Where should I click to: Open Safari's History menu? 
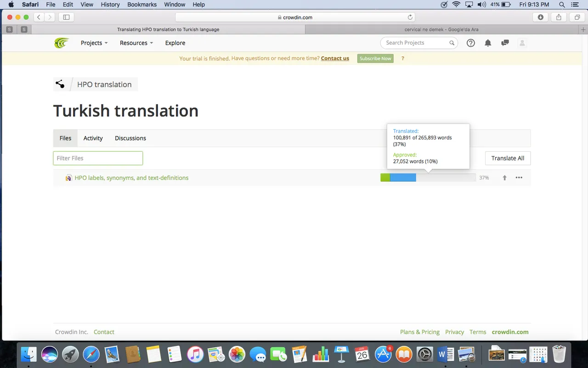pos(110,4)
